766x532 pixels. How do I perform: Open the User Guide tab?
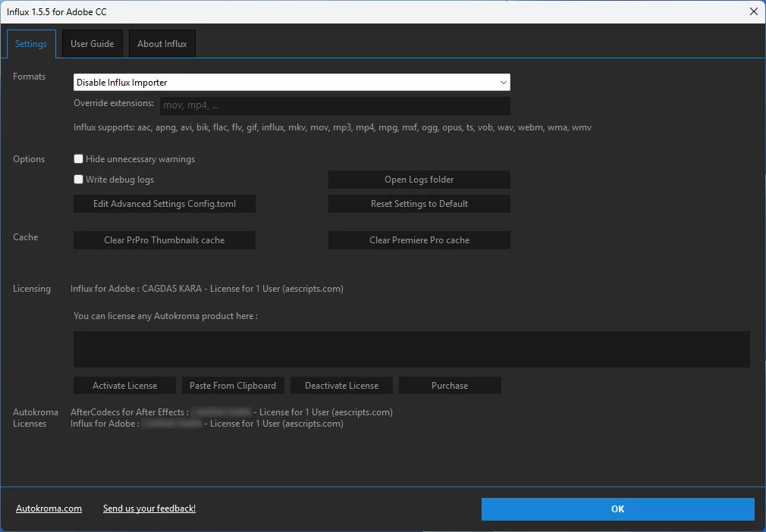tap(93, 44)
